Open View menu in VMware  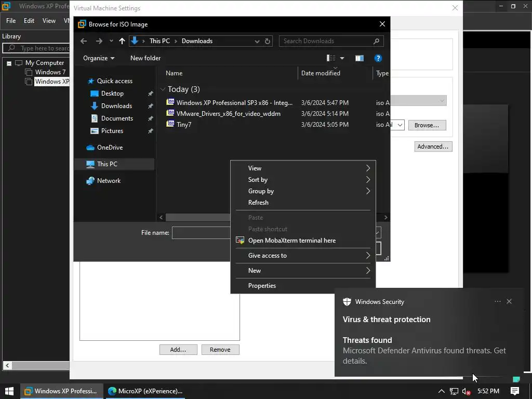[49, 21]
